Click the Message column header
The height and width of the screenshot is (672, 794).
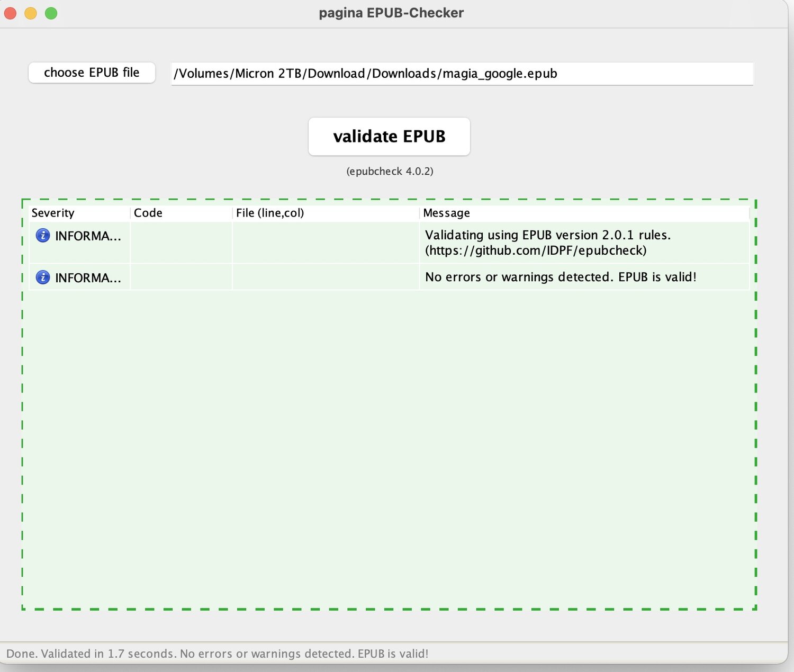(x=584, y=213)
